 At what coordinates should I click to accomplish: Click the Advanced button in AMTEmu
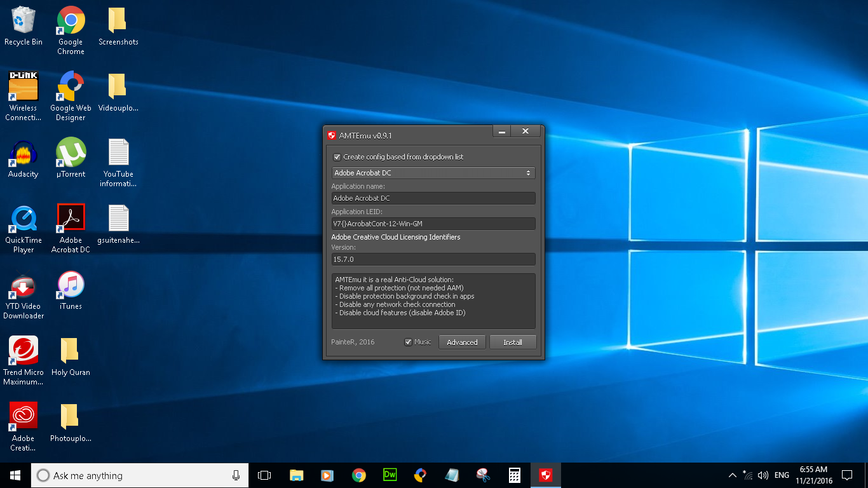[462, 342]
